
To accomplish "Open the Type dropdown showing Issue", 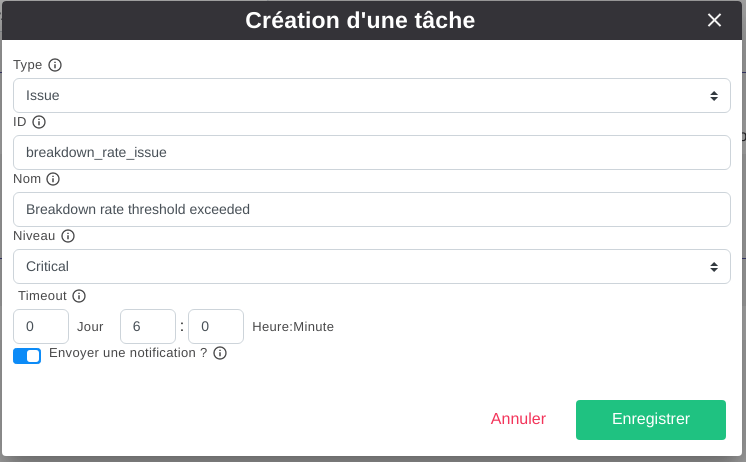I will [x=372, y=96].
